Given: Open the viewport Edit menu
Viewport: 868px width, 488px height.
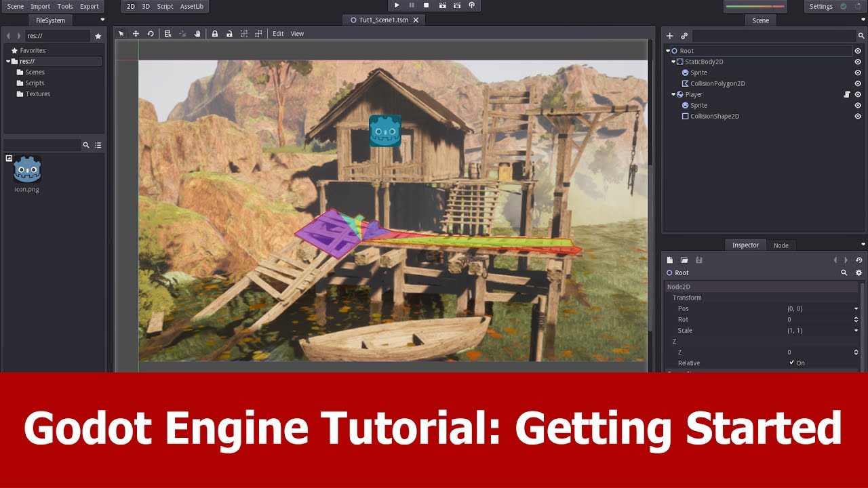Looking at the screenshot, I should pos(278,34).
